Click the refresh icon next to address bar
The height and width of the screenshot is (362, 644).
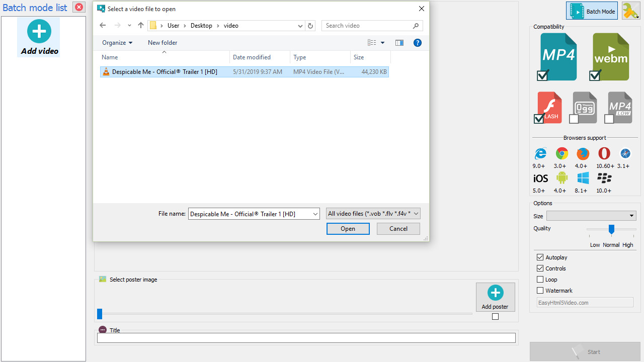310,26
